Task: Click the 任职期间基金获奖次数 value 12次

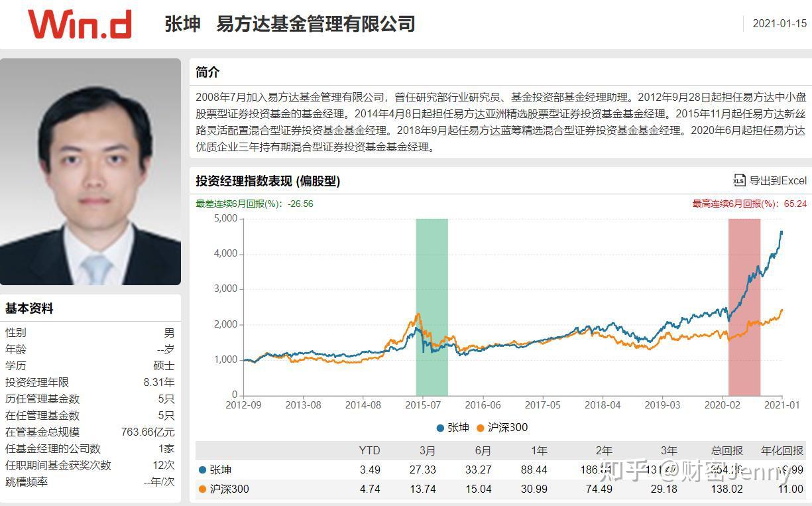Action: pyautogui.click(x=164, y=466)
